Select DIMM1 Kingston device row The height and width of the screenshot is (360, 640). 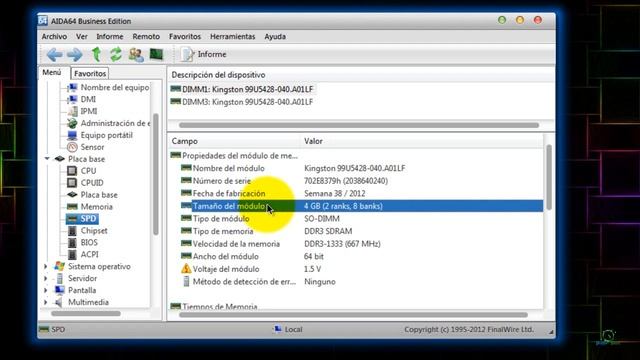pos(242,89)
